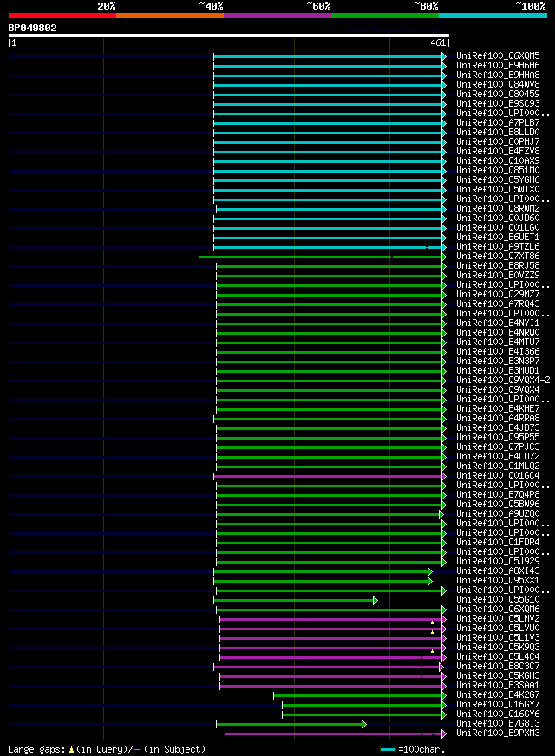
Task: Open the UniRef100_Q8RWM2 entry
Action: (x=498, y=209)
